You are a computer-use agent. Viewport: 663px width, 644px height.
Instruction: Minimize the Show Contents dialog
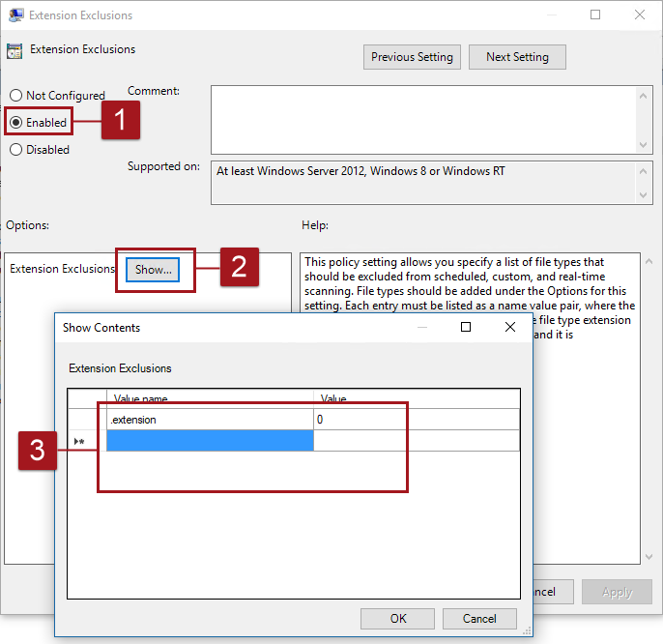click(422, 328)
